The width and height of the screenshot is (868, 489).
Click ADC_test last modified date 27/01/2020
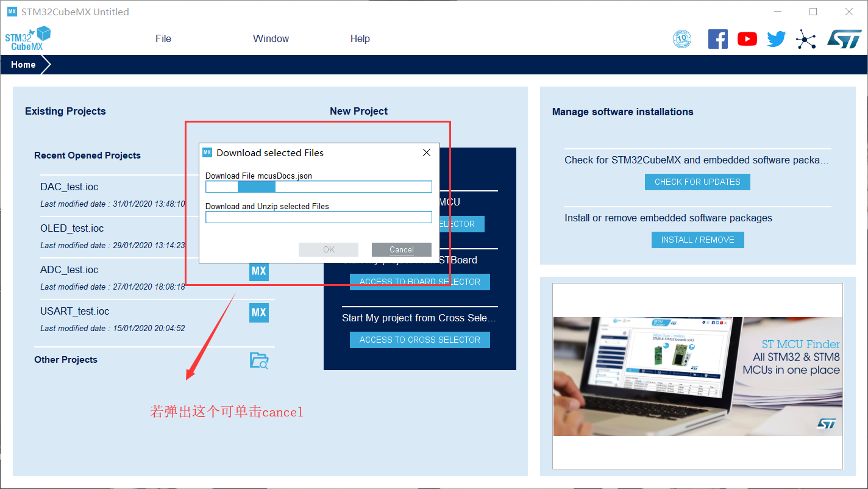pyautogui.click(x=113, y=287)
